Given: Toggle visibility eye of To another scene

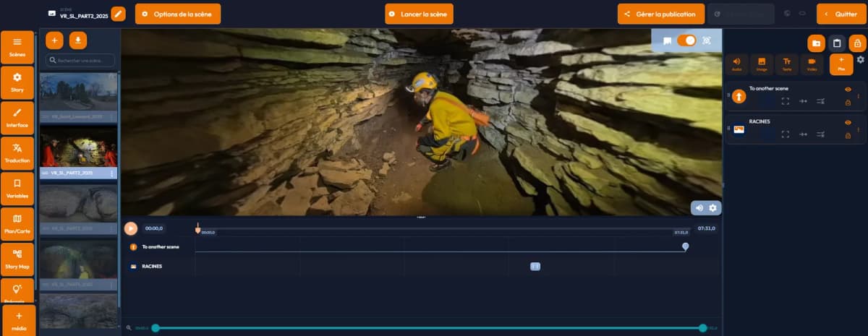Looking at the screenshot, I should (848, 90).
